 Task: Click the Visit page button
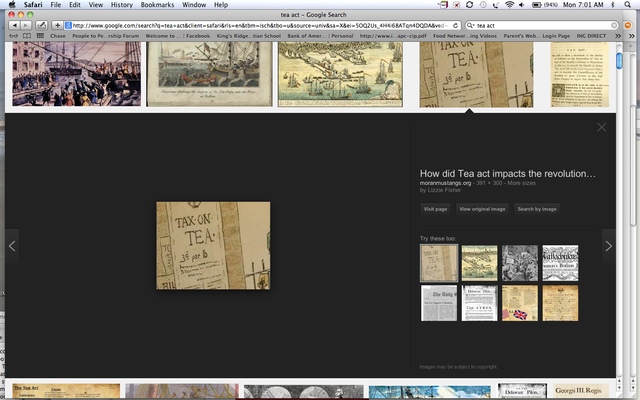(435, 209)
